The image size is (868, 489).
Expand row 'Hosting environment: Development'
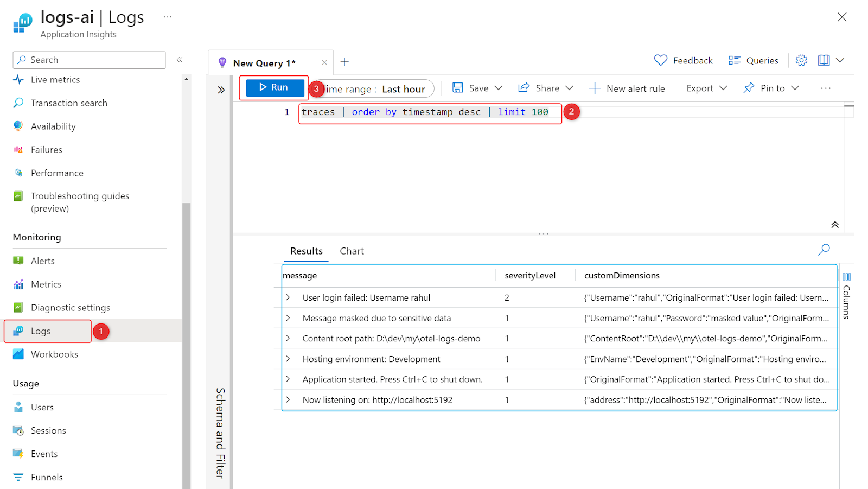point(288,359)
